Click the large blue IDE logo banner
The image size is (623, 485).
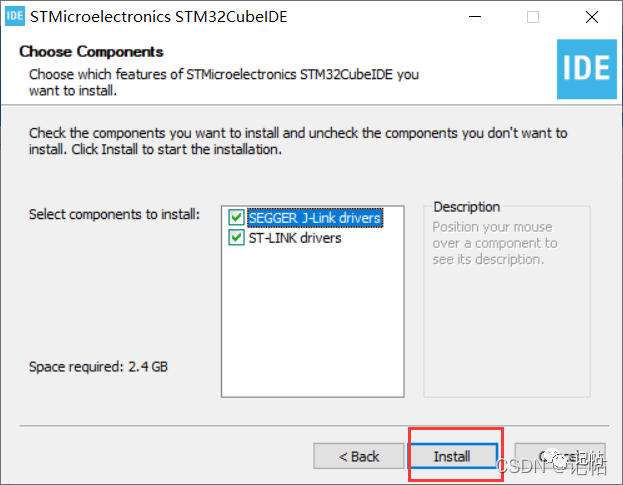coord(586,69)
